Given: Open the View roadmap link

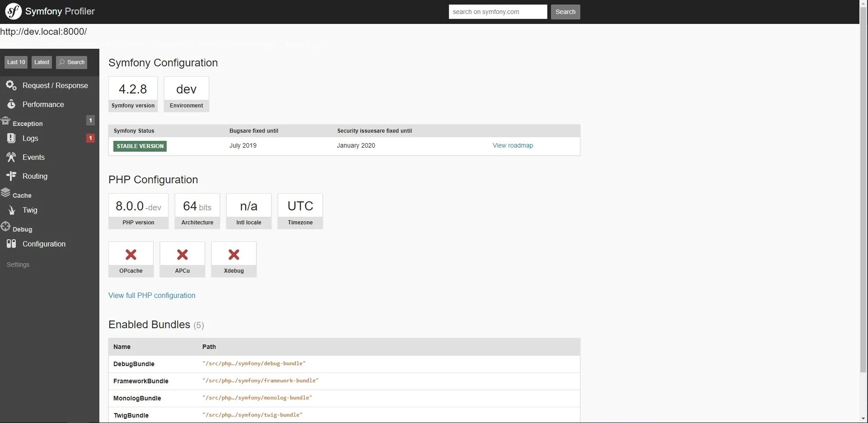Looking at the screenshot, I should point(513,145).
